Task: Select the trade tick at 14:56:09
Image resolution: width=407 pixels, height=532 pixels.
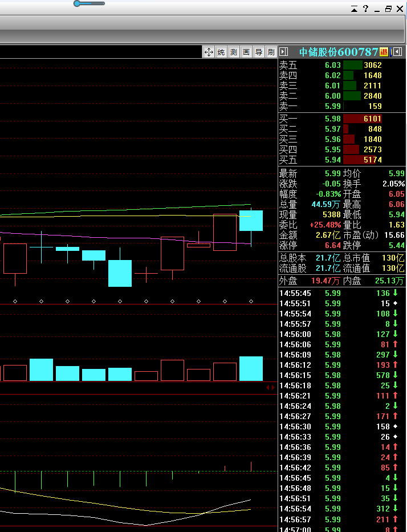Action: point(342,355)
